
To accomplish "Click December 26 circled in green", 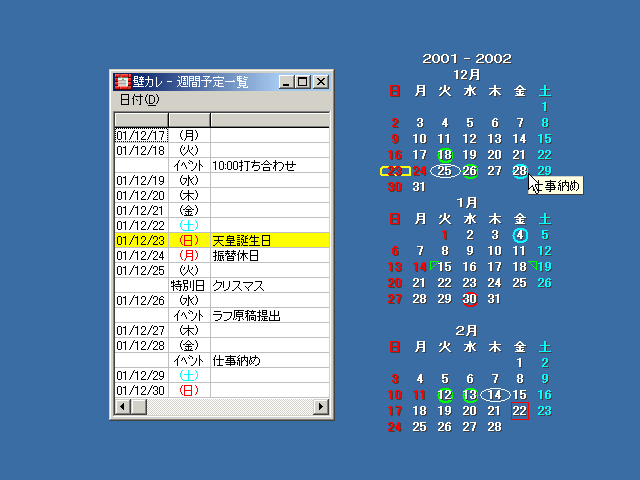I will 470,171.
